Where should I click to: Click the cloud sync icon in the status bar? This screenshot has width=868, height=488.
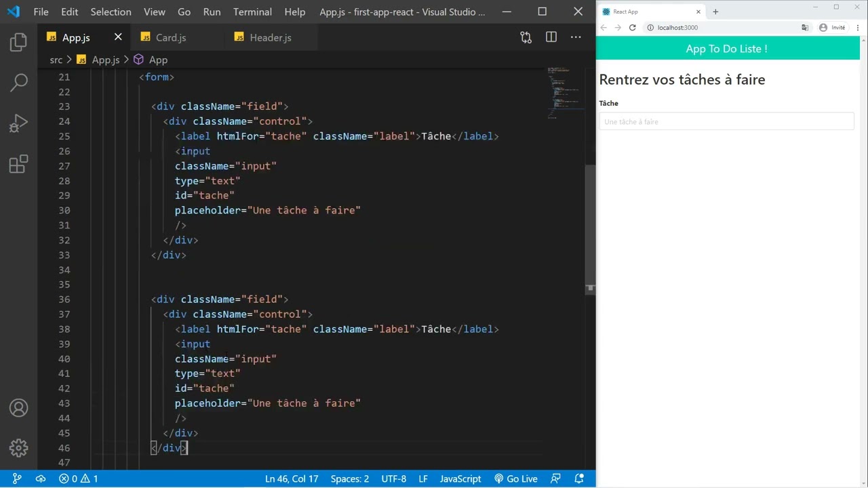click(41, 479)
